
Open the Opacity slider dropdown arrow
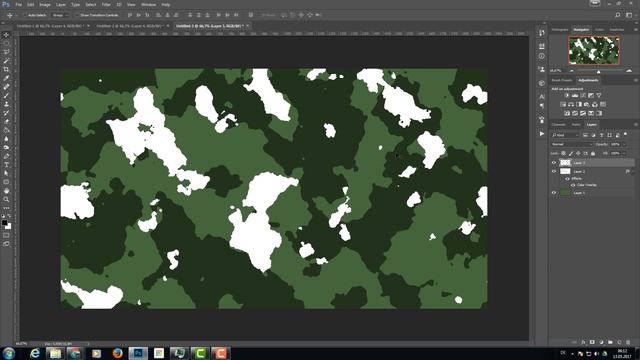tap(624, 144)
